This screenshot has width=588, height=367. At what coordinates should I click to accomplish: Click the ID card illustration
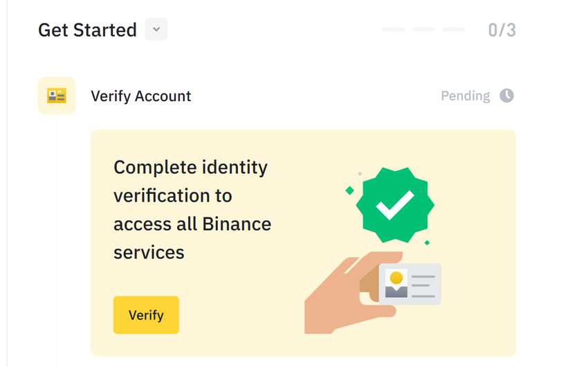pos(410,284)
